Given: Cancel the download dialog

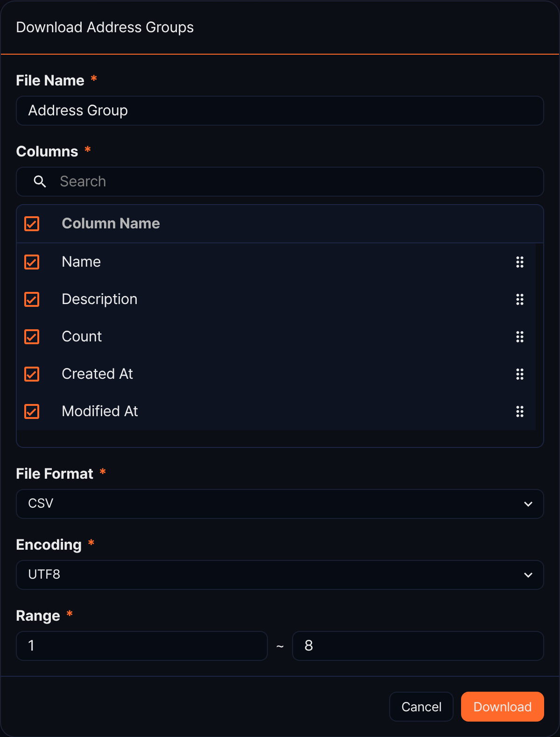Looking at the screenshot, I should (x=421, y=707).
